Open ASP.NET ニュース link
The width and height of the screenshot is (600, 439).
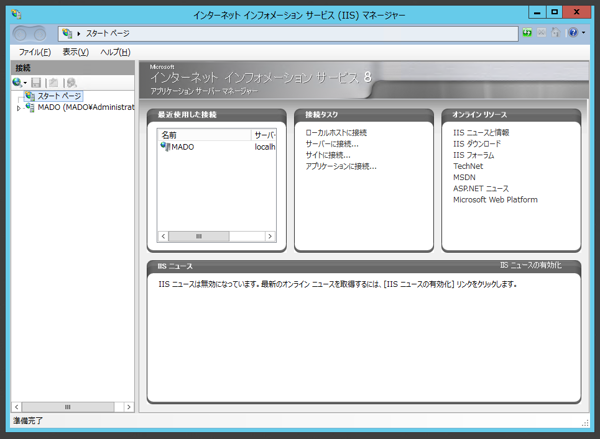(x=481, y=188)
